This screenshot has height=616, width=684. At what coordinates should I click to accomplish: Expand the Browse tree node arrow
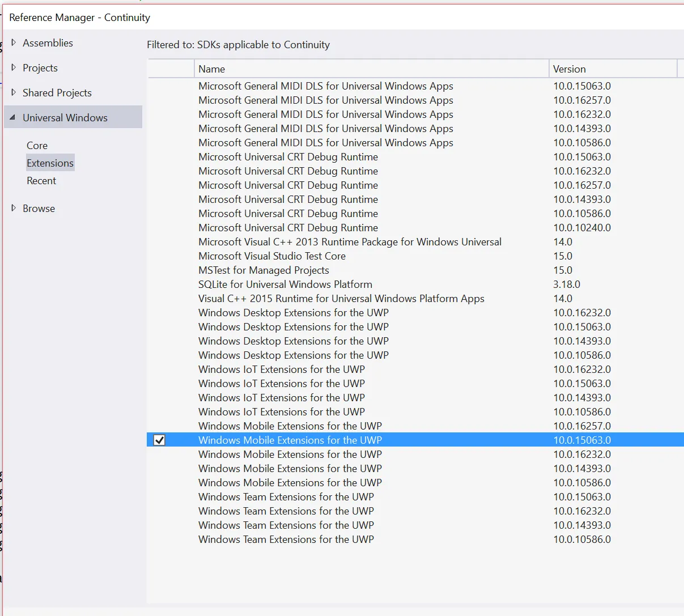14,208
